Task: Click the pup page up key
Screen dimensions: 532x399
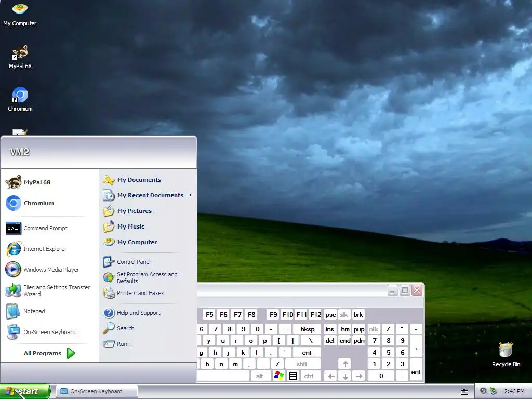Action: [x=359, y=329]
